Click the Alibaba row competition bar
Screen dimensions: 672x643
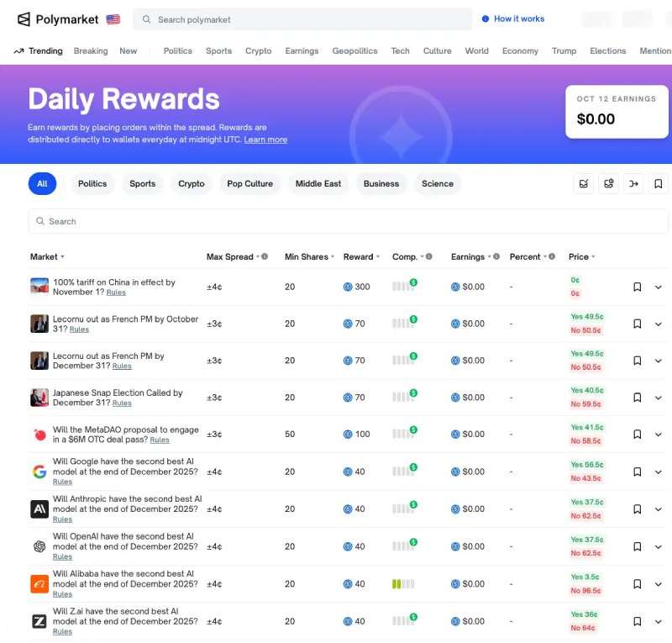tap(403, 584)
